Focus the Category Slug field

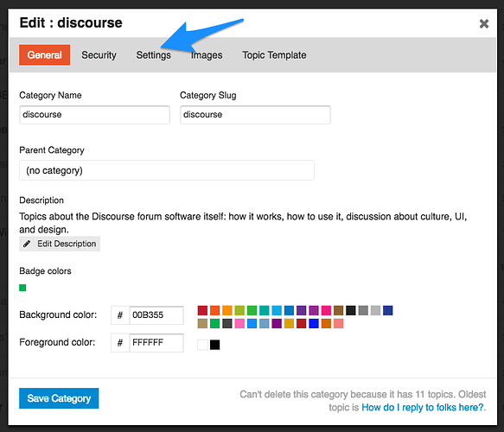(255, 115)
